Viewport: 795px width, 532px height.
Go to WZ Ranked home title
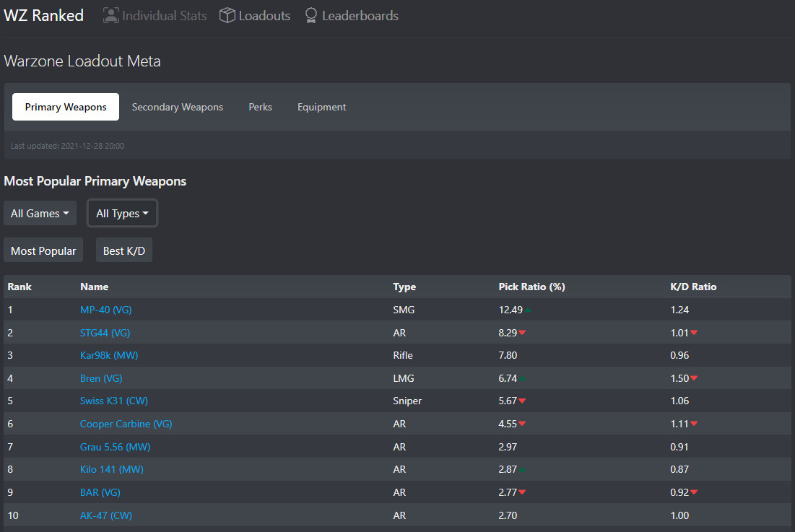tap(44, 15)
